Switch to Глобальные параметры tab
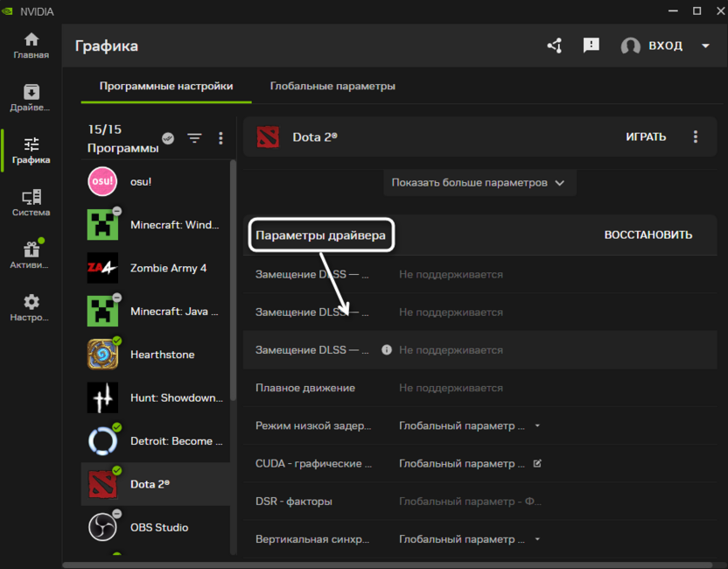The width and height of the screenshot is (728, 569). [332, 87]
